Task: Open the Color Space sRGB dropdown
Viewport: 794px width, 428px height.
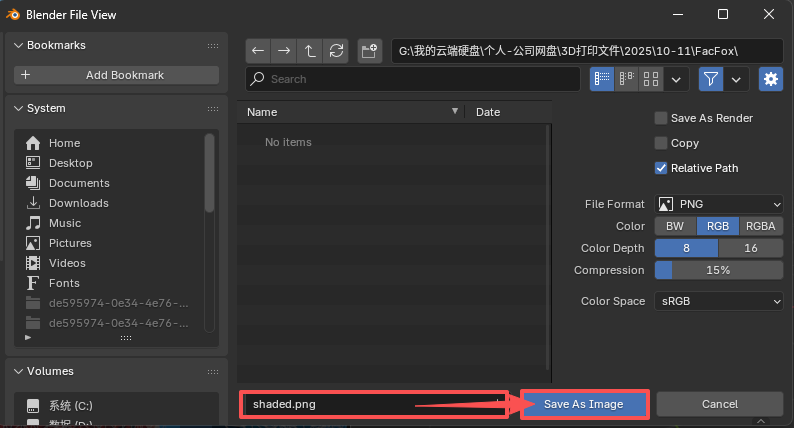Action: point(718,301)
